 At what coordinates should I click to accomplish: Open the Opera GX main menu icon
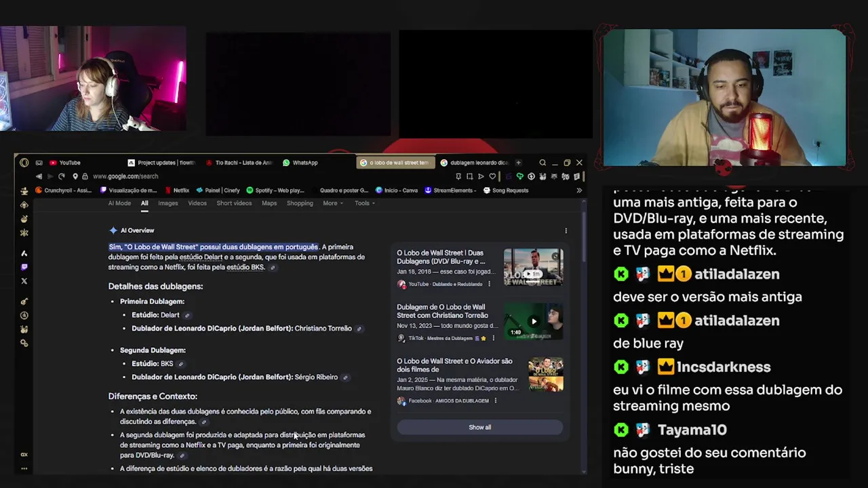24,163
